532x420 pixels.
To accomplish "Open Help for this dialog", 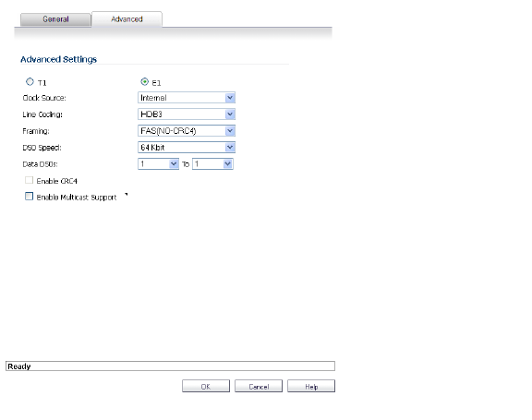I will (x=311, y=387).
